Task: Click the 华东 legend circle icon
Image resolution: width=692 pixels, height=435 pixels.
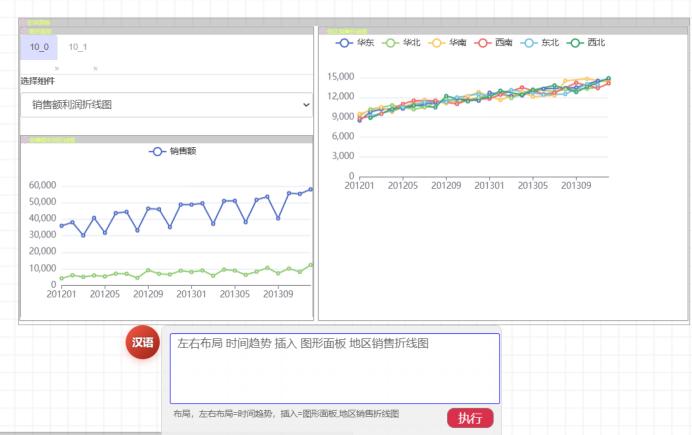Action: coord(344,43)
